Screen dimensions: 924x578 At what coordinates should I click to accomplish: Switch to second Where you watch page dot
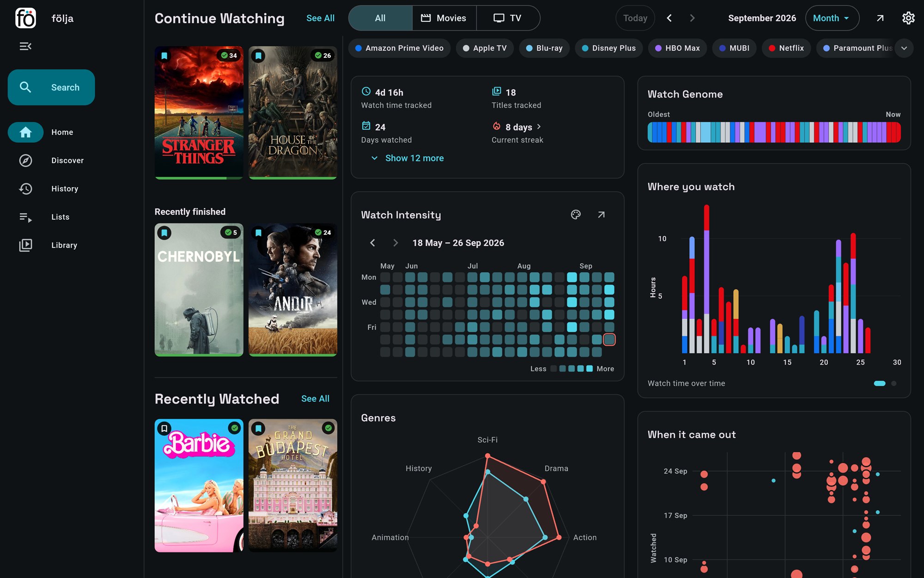click(894, 383)
